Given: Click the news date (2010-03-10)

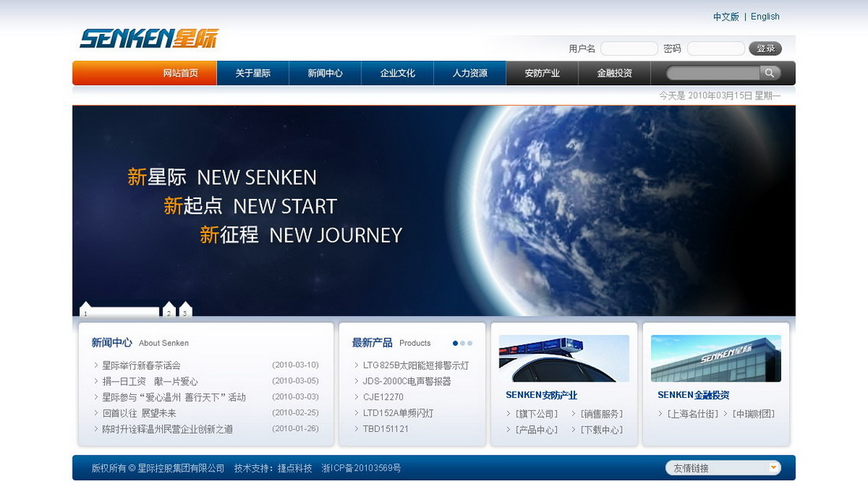Looking at the screenshot, I should (x=296, y=365).
